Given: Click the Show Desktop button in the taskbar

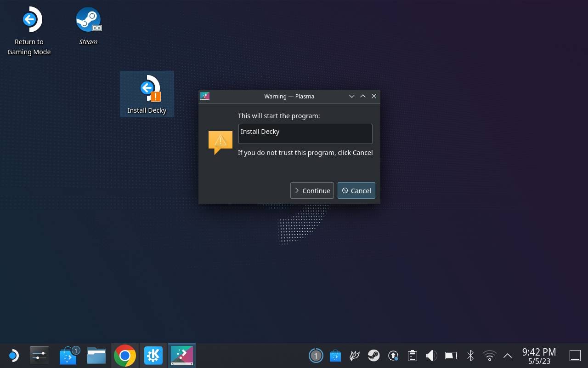Looking at the screenshot, I should click(x=575, y=356).
